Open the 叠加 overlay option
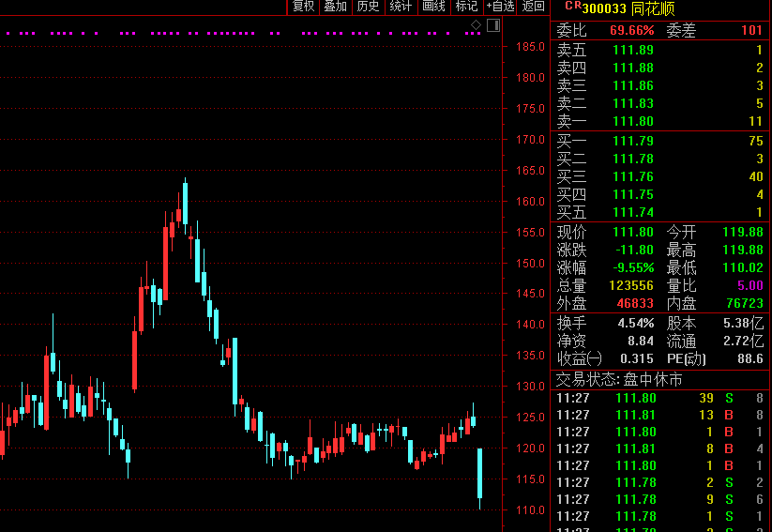The height and width of the screenshot is (532, 772). [336, 7]
